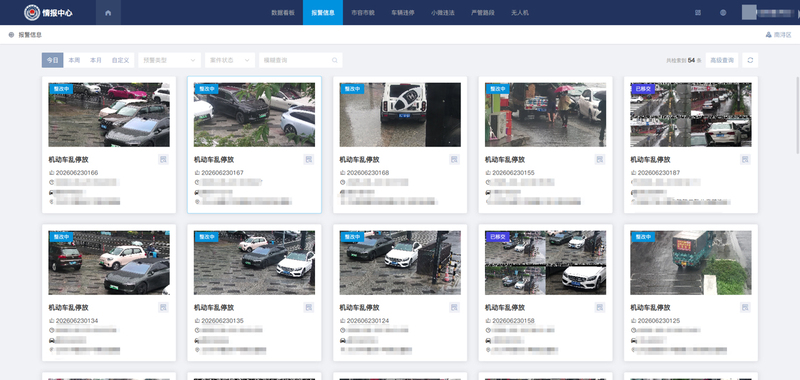Open thumbnail of case 202606230134

(109, 263)
